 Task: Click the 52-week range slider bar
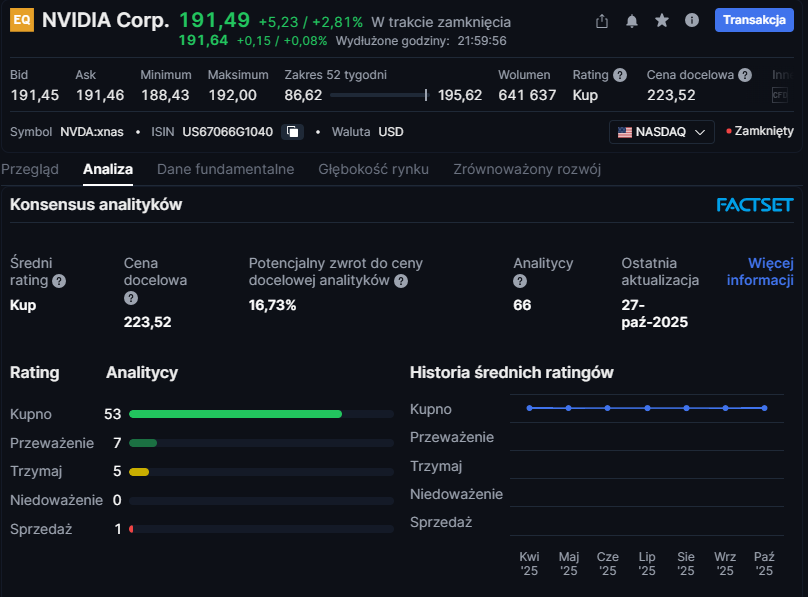coord(378,95)
